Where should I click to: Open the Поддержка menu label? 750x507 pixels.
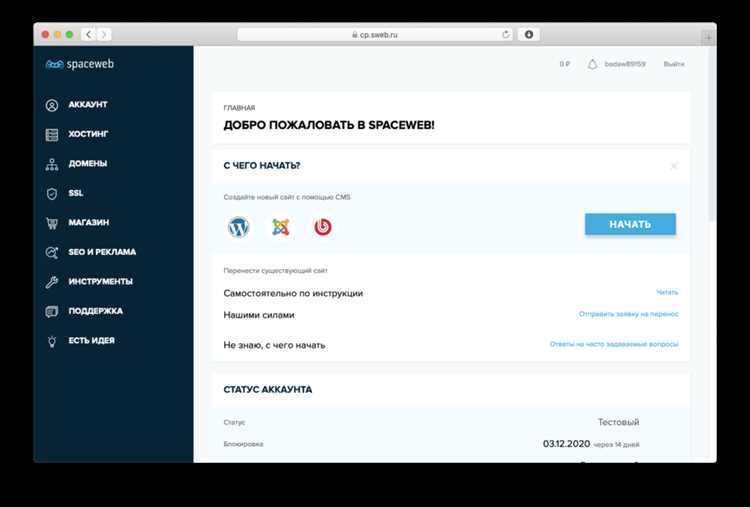pyautogui.click(x=95, y=311)
